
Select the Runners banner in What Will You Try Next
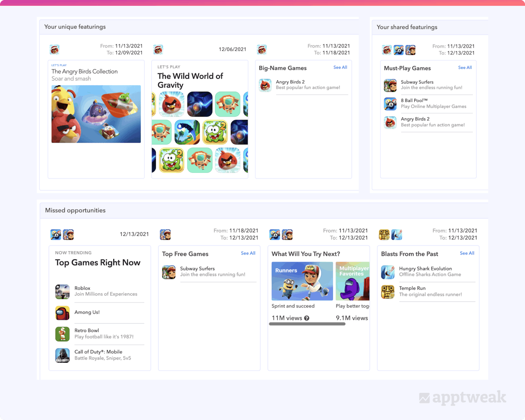302,281
